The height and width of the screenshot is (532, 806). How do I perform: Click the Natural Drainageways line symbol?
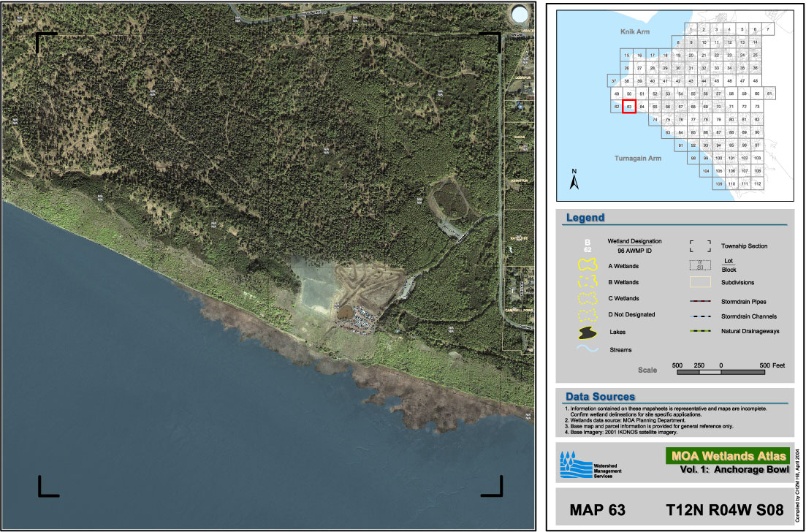click(701, 332)
